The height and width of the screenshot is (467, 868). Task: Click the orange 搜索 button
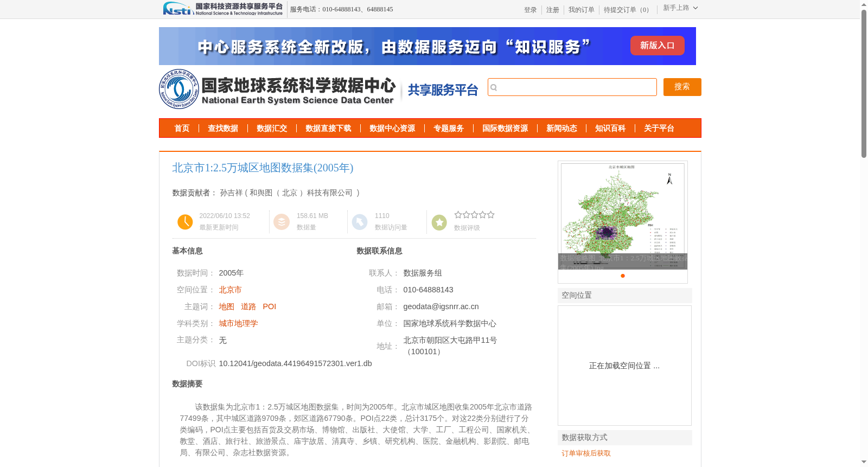pyautogui.click(x=682, y=87)
